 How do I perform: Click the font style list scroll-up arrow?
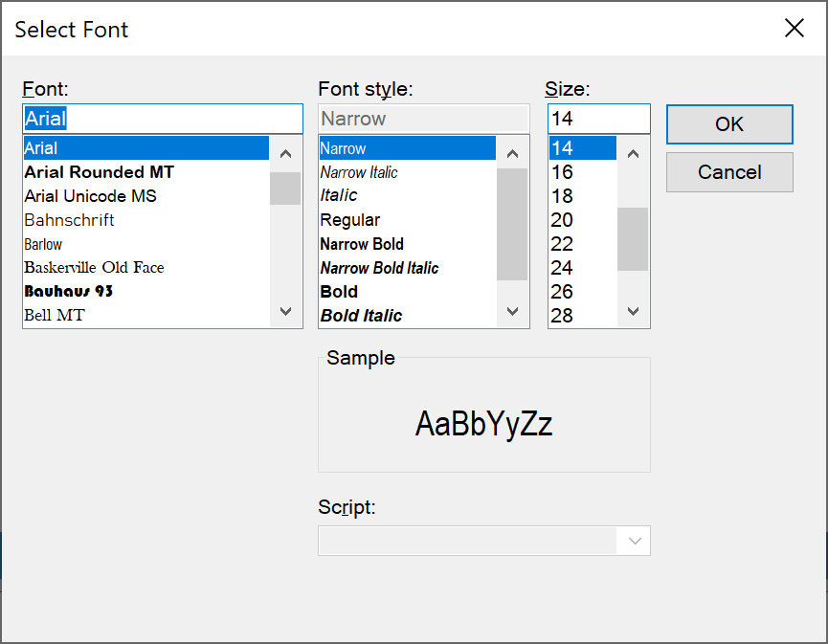[512, 154]
